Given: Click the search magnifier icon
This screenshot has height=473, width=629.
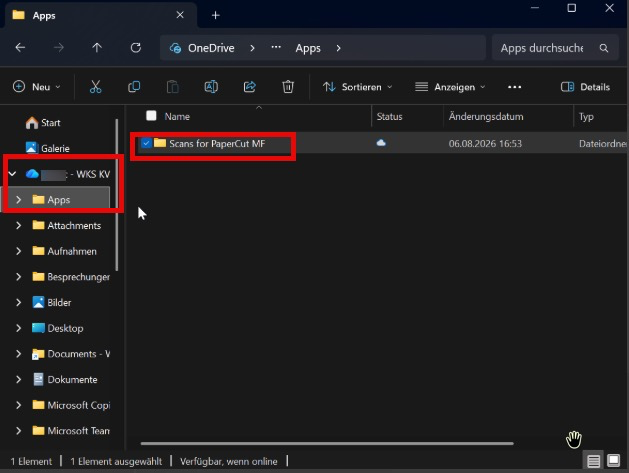Looking at the screenshot, I should pyautogui.click(x=604, y=48).
